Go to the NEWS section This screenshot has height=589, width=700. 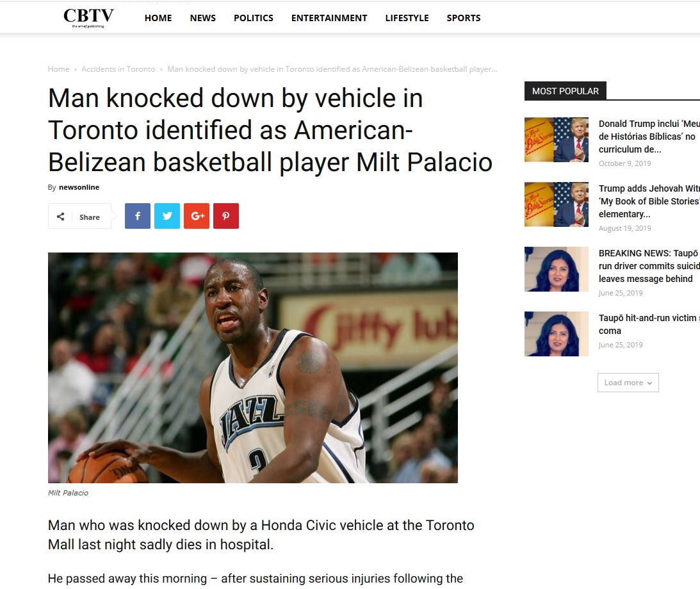[202, 18]
